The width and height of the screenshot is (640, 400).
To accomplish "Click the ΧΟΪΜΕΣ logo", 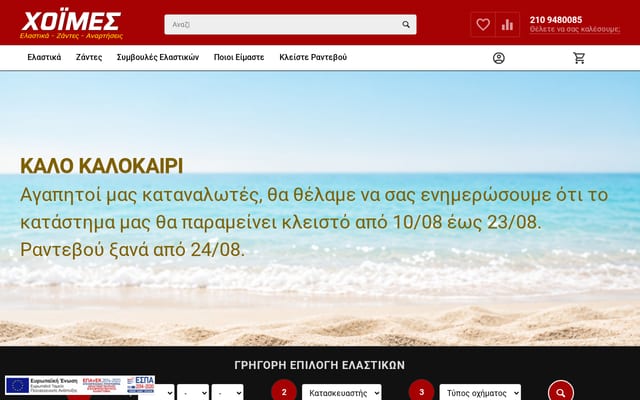I will (x=71, y=24).
